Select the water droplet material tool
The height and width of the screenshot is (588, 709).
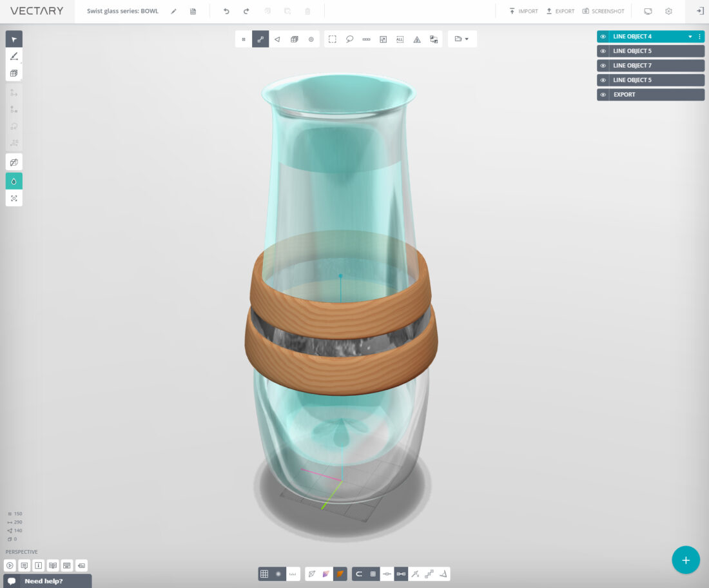(14, 181)
